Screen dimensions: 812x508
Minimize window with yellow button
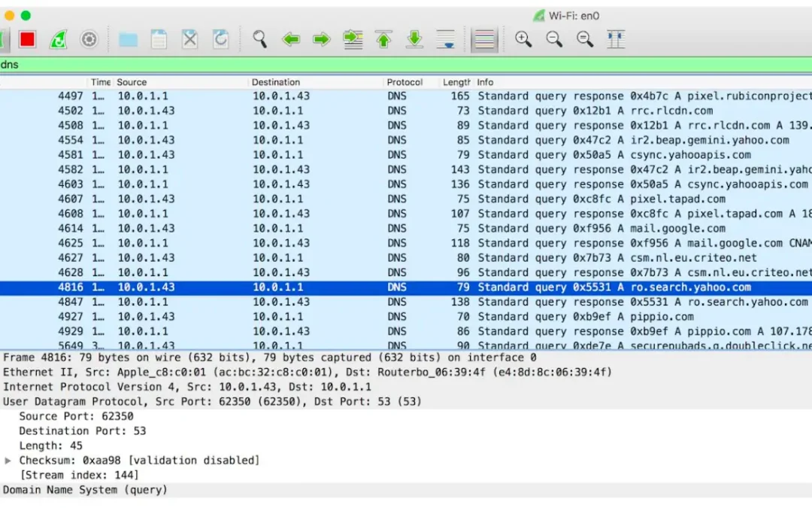click(10, 15)
